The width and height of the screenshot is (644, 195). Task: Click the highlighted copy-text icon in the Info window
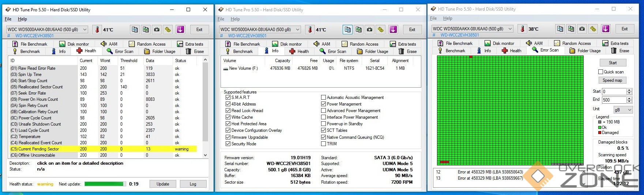click(x=347, y=30)
